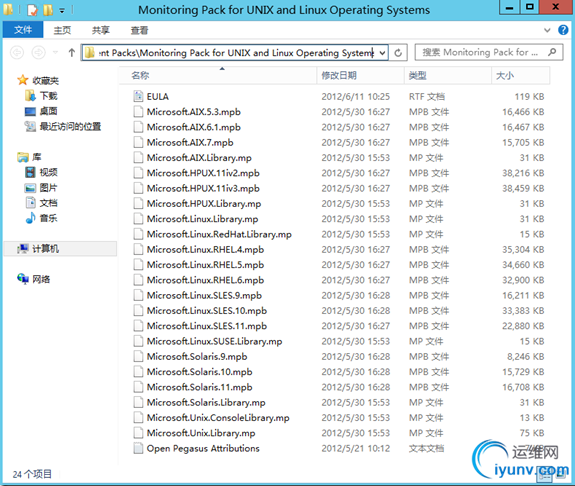The image size is (575, 486).
Task: Open the 共享 ribbon tab
Action: pyautogui.click(x=100, y=30)
